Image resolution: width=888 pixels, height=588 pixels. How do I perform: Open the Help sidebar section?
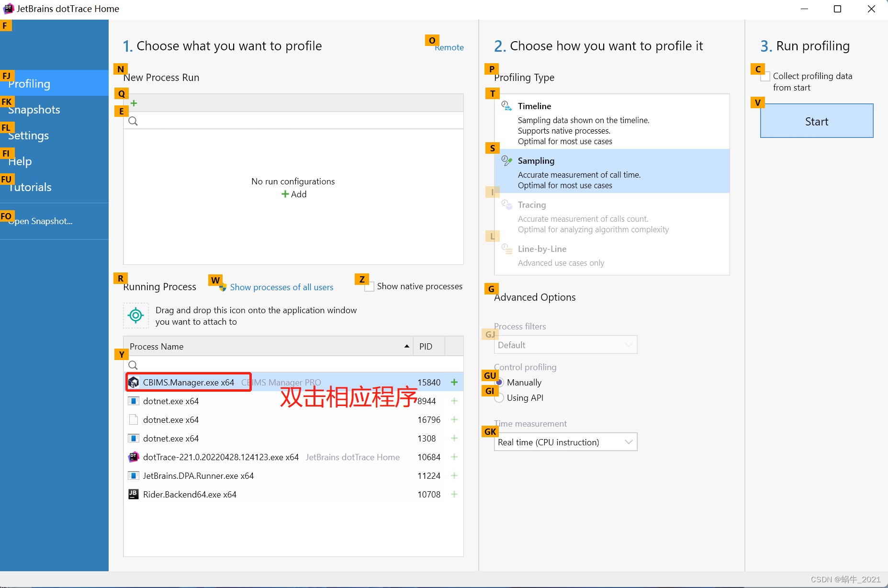pos(54,161)
